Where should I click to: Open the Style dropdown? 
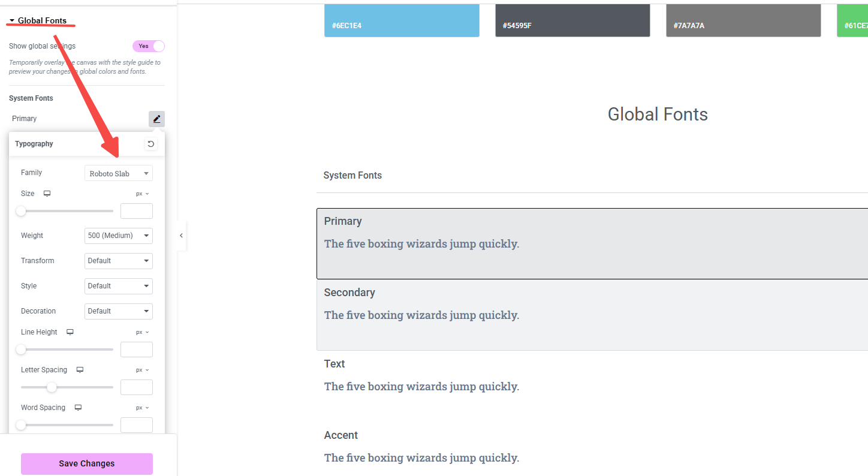(x=118, y=286)
